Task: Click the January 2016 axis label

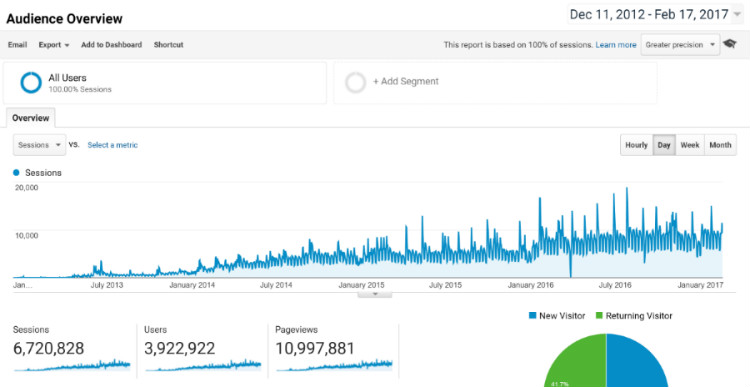Action: [x=530, y=286]
